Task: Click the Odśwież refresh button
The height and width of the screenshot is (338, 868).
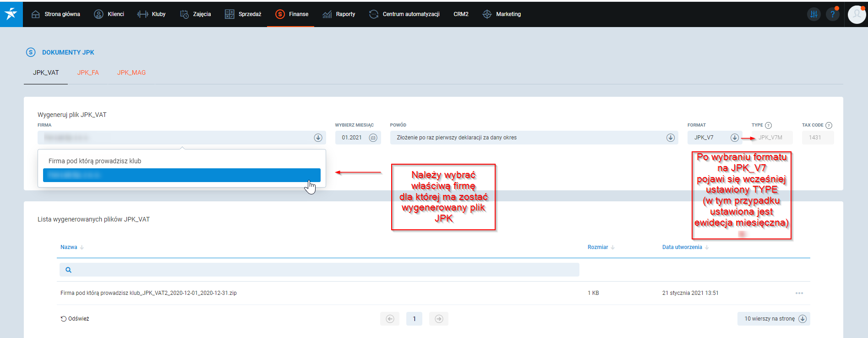Action: coord(75,319)
